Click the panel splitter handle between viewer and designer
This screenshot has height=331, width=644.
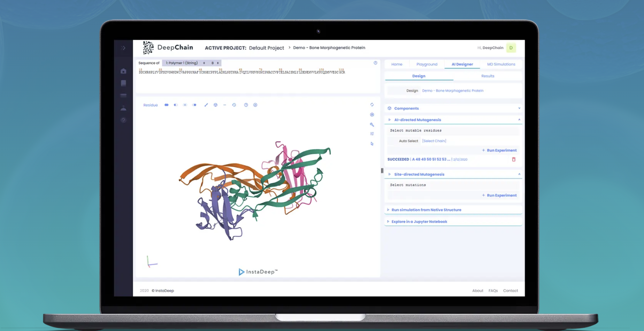tap(382, 171)
